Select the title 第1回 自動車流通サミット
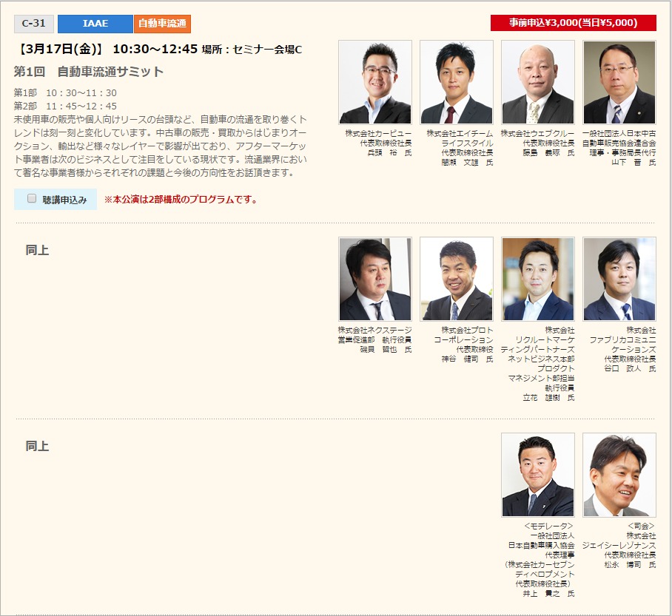Viewport: 672px width, 616px height. tap(89, 72)
